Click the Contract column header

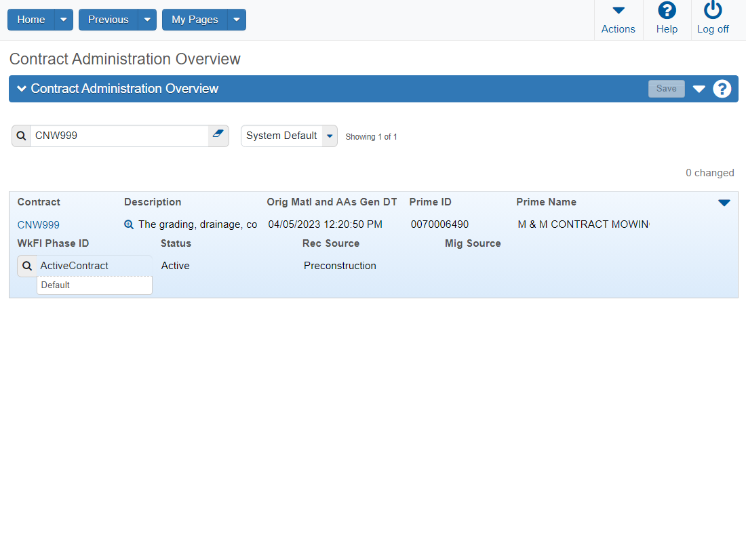(39, 202)
